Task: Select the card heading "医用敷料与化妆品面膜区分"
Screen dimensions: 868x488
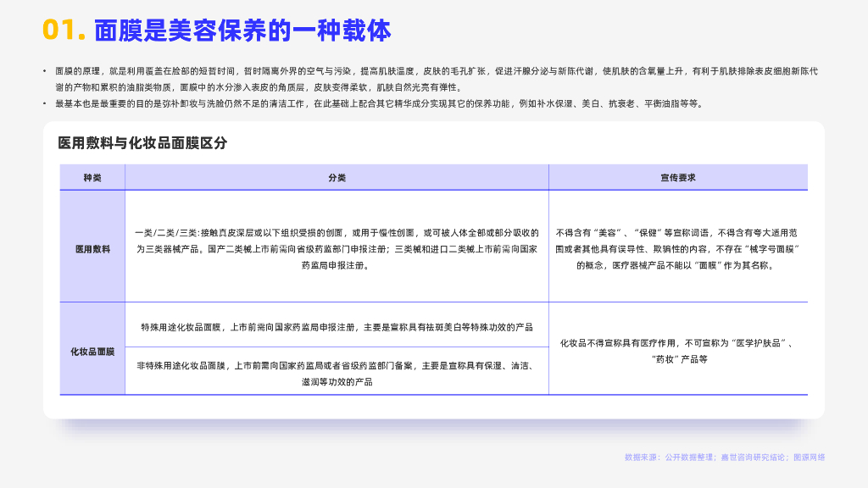Action: [x=142, y=143]
